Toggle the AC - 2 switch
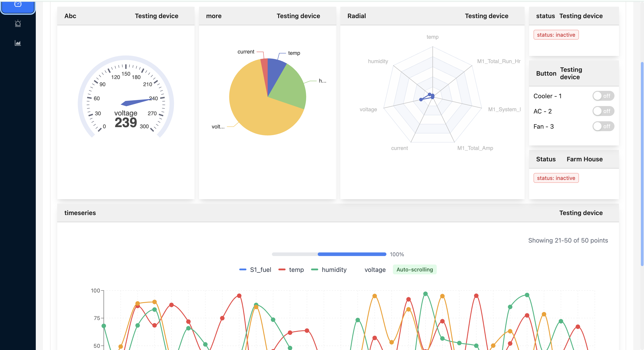This screenshot has height=350, width=644. 603,111
